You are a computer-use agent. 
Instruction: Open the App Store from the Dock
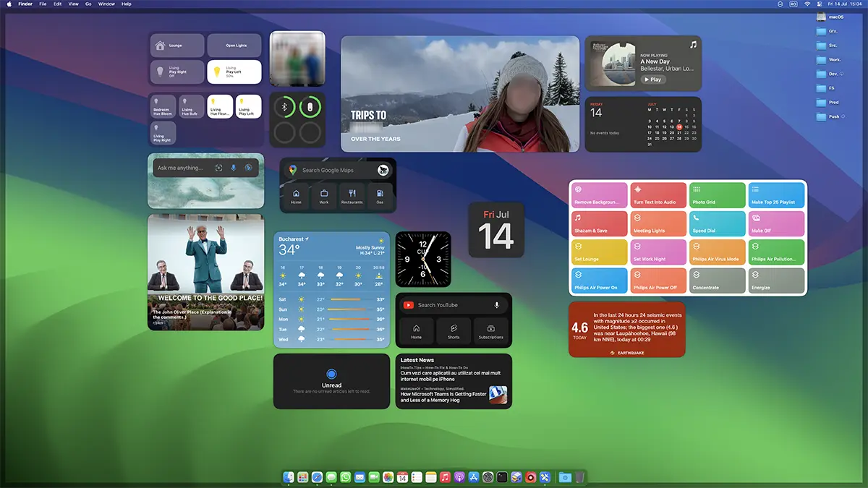[474, 477]
